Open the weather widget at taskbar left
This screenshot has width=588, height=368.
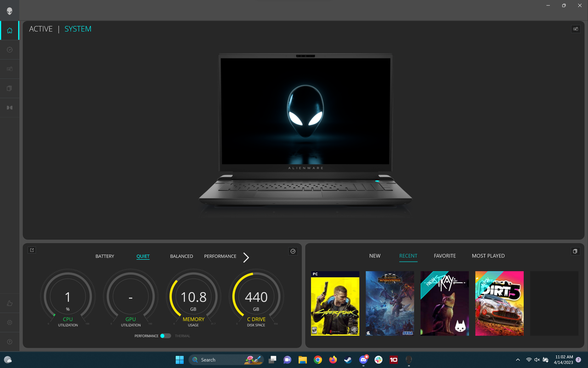pos(8,360)
